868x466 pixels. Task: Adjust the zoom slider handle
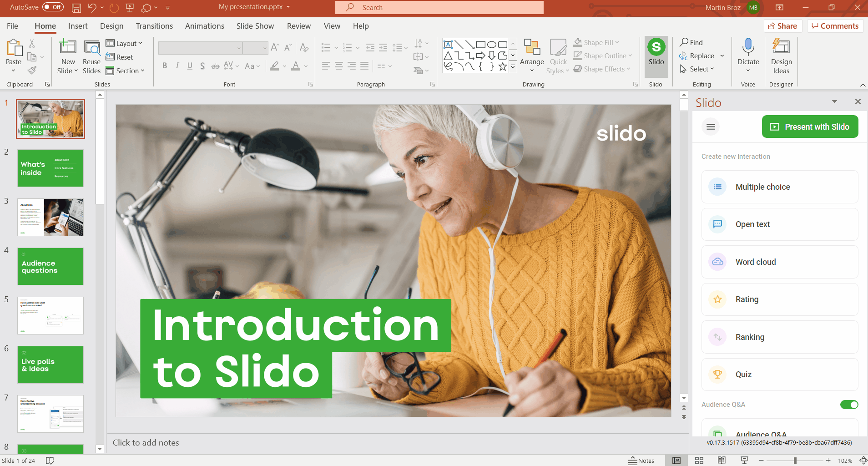[795, 461]
